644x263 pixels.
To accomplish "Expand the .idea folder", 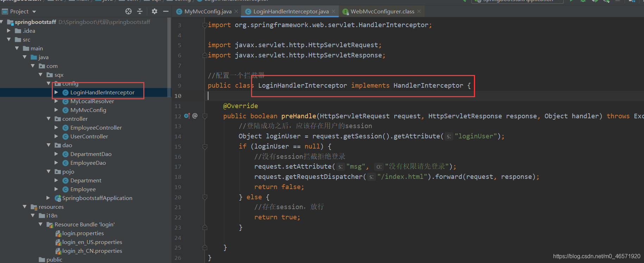I will pyautogui.click(x=9, y=31).
